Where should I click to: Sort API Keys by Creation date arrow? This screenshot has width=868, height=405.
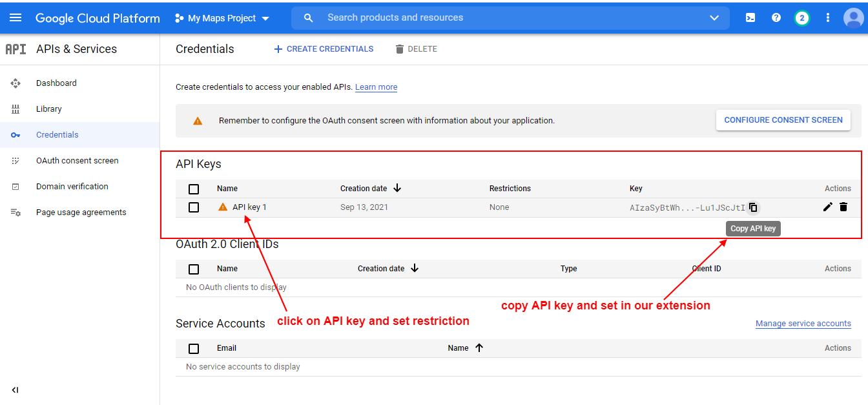coord(397,188)
